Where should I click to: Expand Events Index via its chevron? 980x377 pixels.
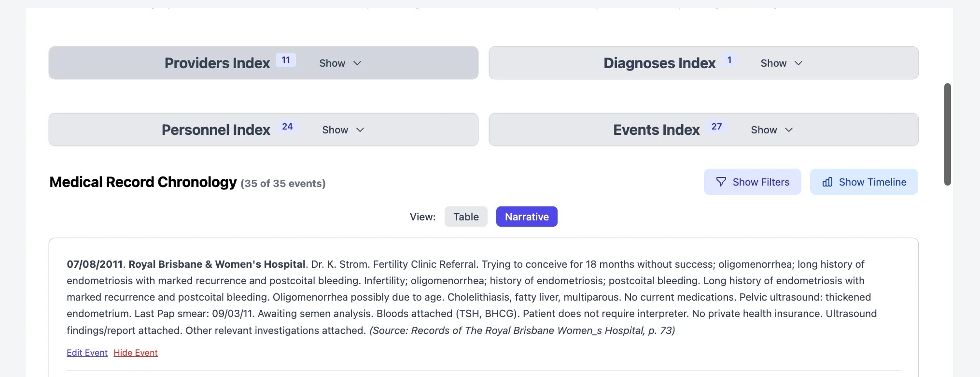point(789,130)
